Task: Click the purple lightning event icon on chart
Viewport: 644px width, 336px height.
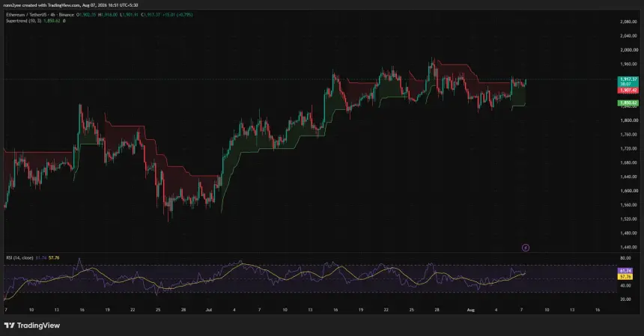Action: [525, 248]
